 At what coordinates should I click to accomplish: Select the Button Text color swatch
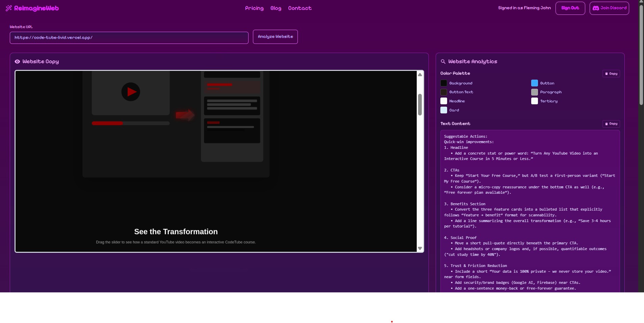click(x=444, y=92)
